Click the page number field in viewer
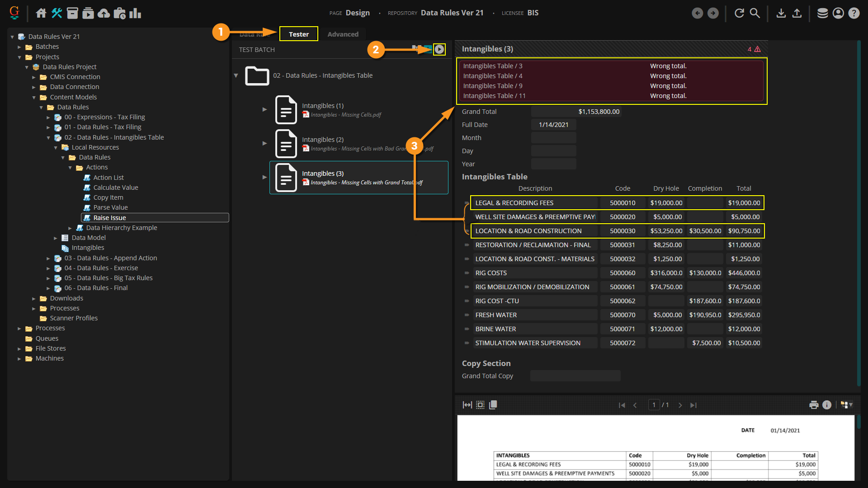This screenshot has height=488, width=868. (x=654, y=405)
